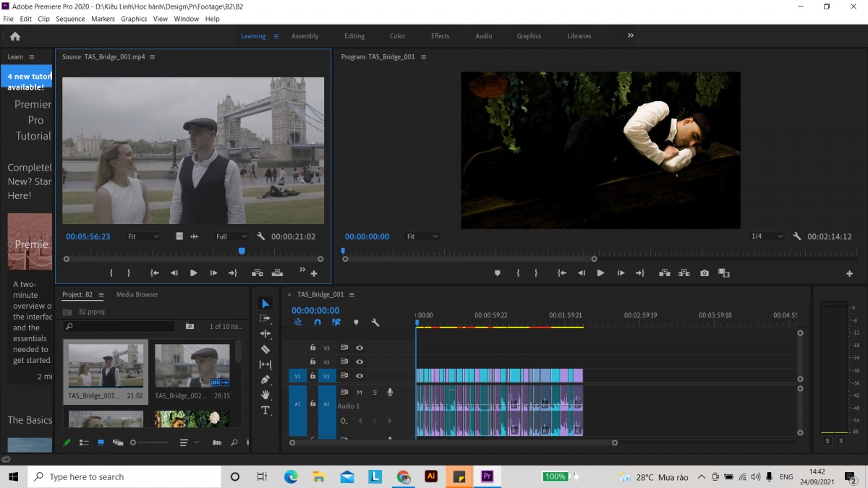Mute the Audio 1 track

[x=359, y=393]
